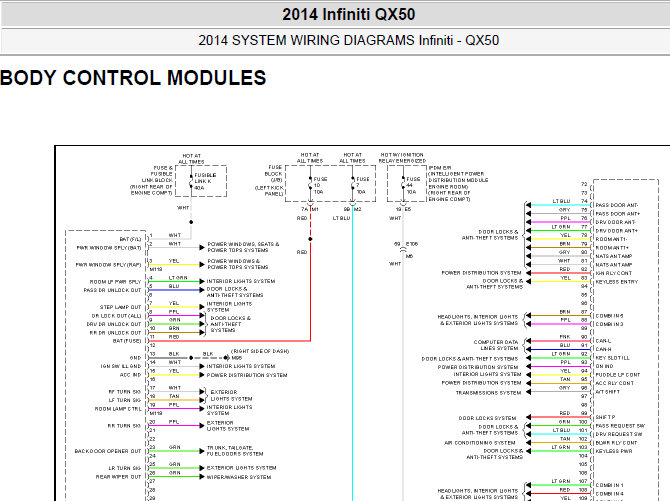Viewport: 670px width, 501px height.
Task: Select the "PASS REQUEST SW" pin label
Action: point(620,426)
